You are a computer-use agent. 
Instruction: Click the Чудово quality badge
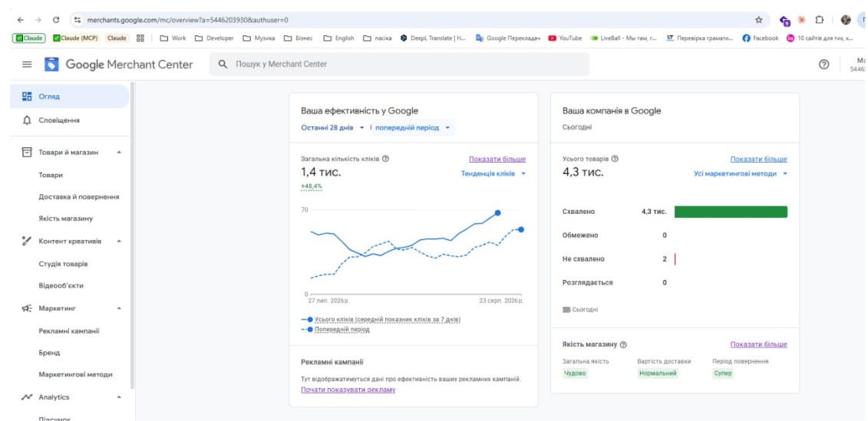coord(575,373)
